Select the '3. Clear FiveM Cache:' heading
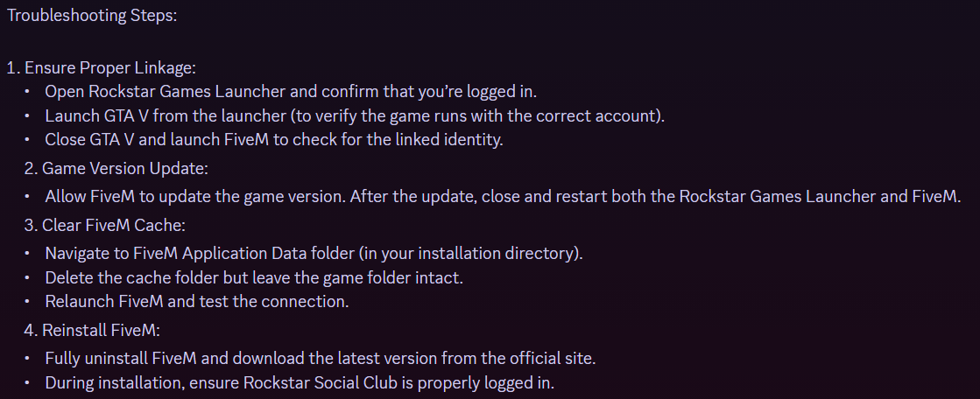This screenshot has width=980, height=399. (x=105, y=225)
